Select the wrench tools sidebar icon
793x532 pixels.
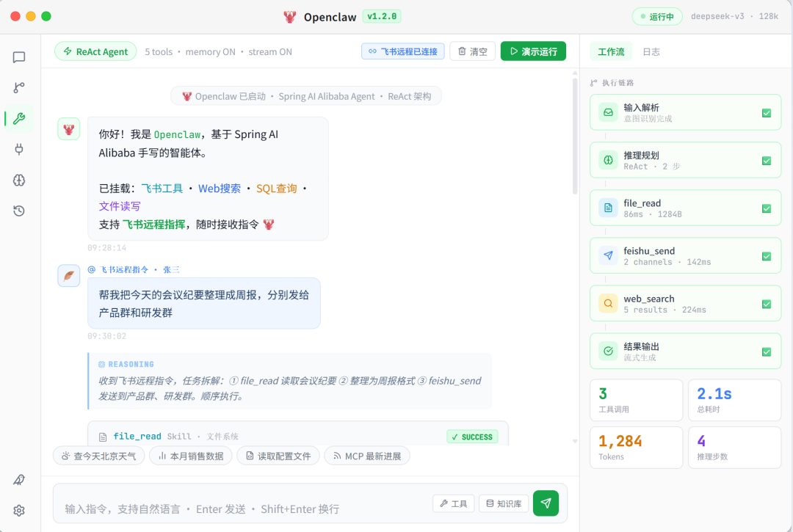19,119
